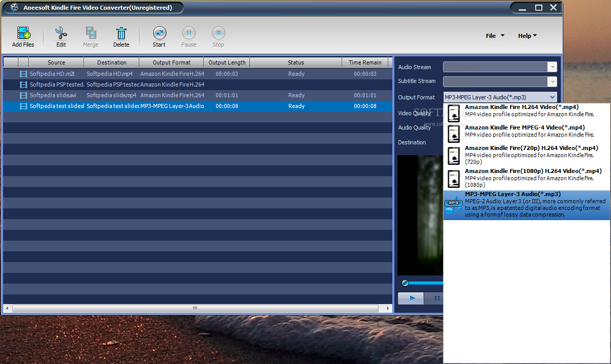Play the preview video
Screen dimensions: 611x364
coord(411,298)
